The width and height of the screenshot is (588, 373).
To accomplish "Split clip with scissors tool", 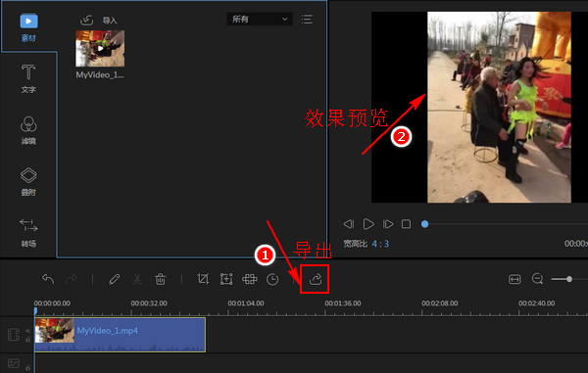I will pyautogui.click(x=137, y=279).
